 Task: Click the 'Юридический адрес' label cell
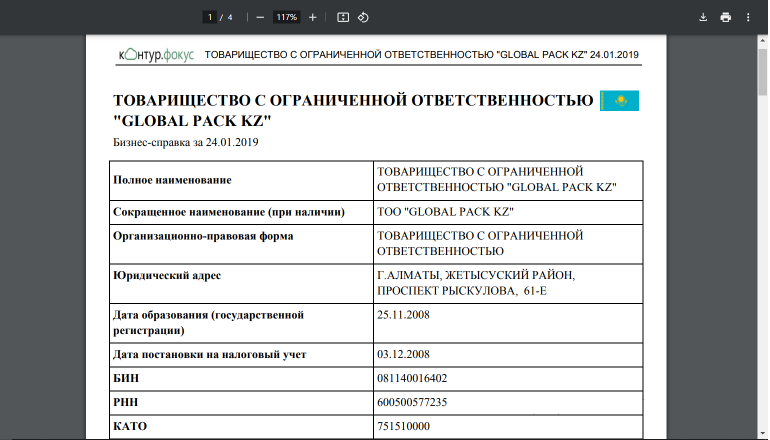(x=242, y=283)
